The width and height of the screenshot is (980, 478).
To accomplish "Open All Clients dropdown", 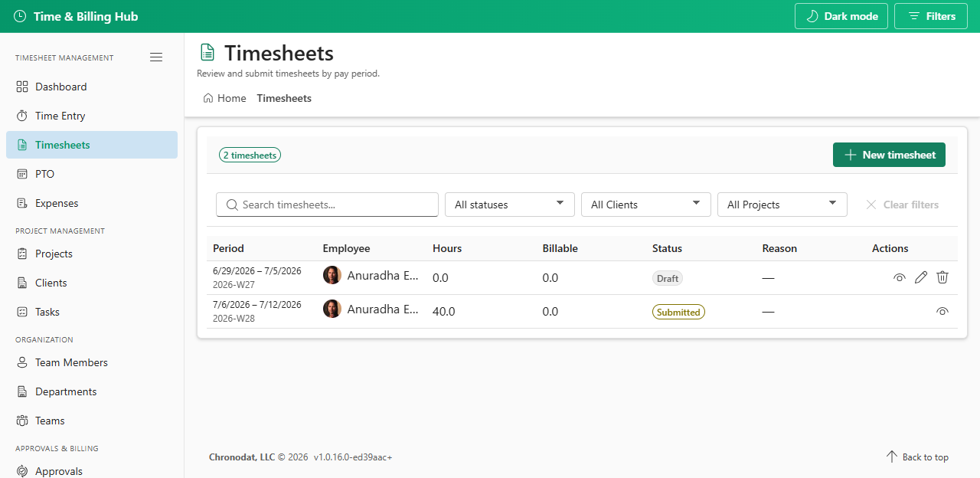I will click(646, 205).
